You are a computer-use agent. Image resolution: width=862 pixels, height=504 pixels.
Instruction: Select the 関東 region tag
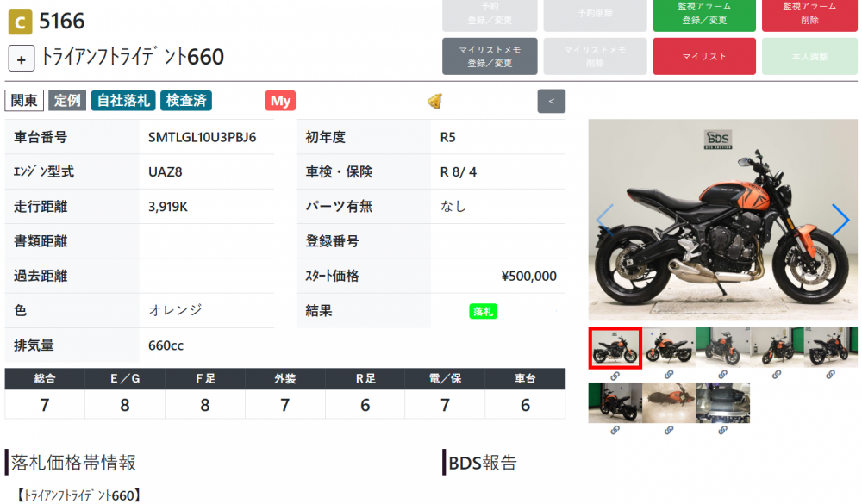24,101
